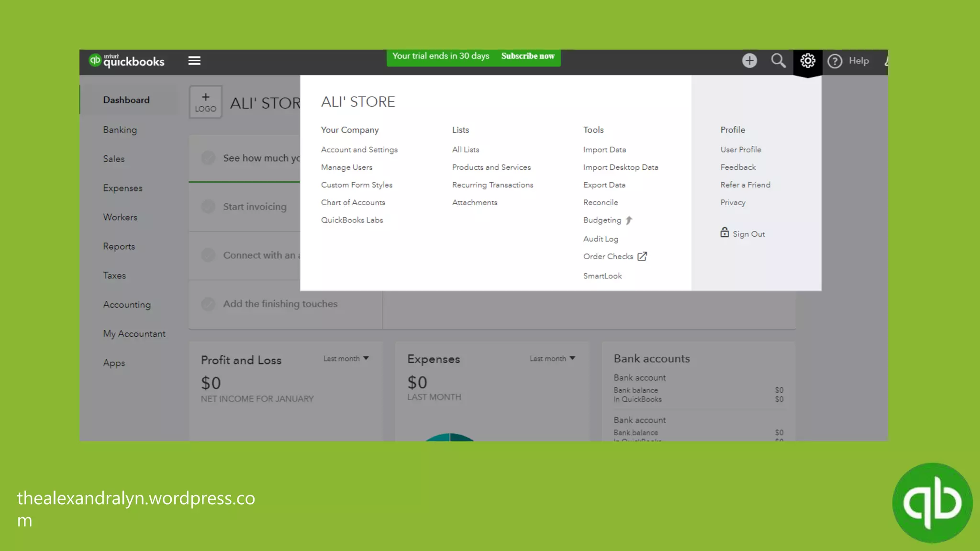Click the settings gear icon
The height and width of the screenshot is (551, 980).
(x=808, y=61)
